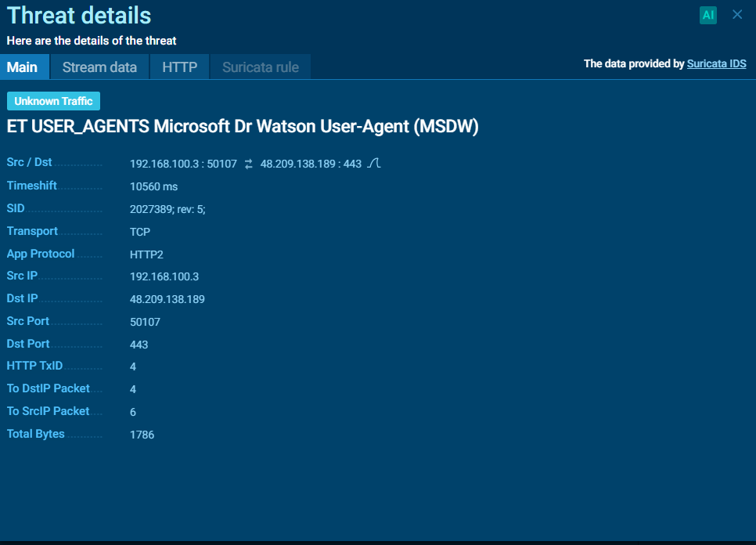The image size is (756, 545).
Task: Click the Timeshift field label
Action: coord(32,186)
